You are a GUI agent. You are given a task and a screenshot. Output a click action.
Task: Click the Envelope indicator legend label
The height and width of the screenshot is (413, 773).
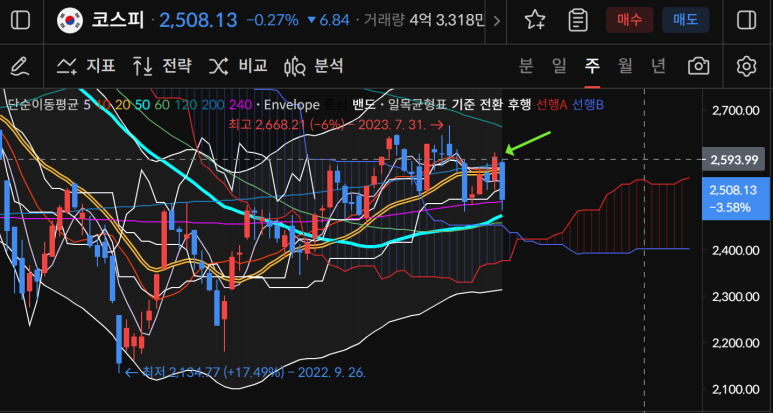pos(291,104)
